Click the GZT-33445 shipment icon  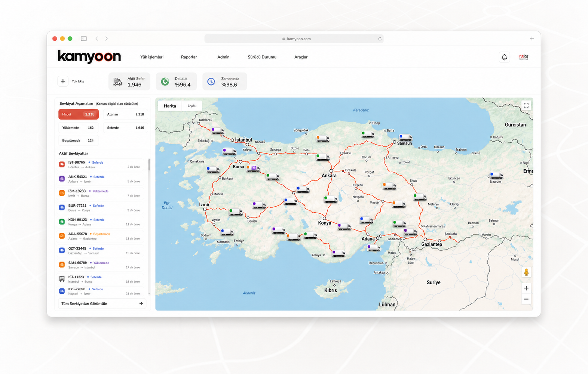point(62,250)
